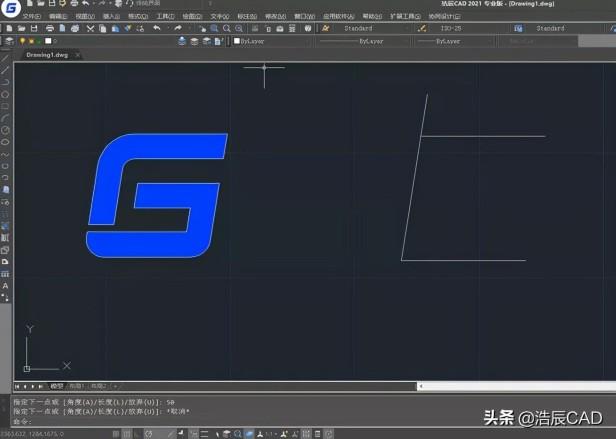Toggle Polar tracking in the status bar
This screenshot has width=616, height=439.
click(x=148, y=434)
